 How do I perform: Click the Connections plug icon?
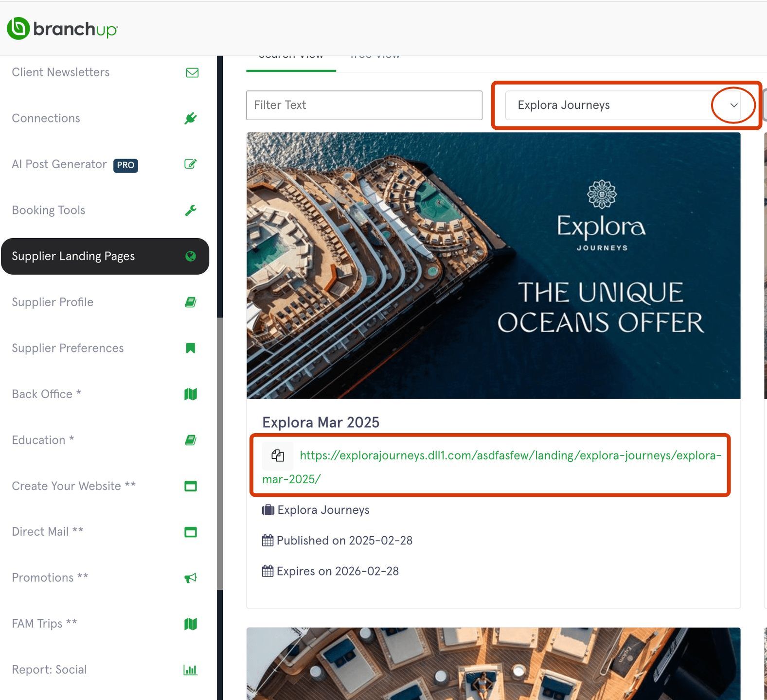191,118
